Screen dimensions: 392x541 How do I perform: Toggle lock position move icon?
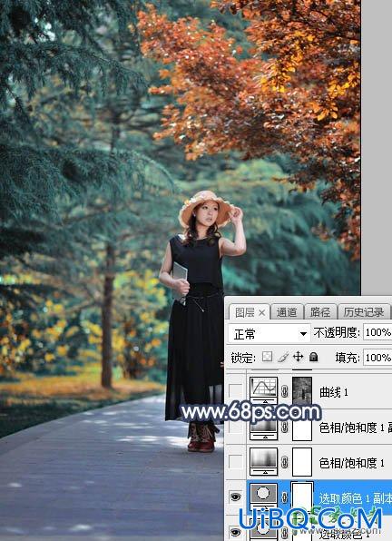tap(298, 357)
